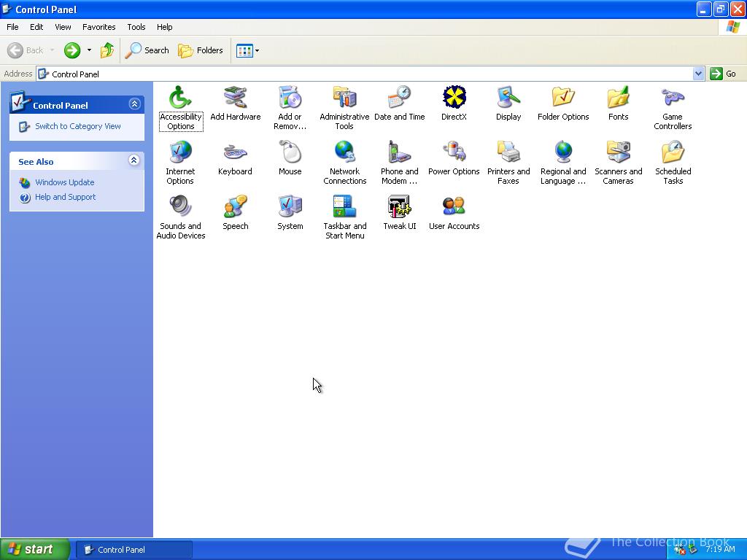Image resolution: width=747 pixels, height=560 pixels.
Task: Open the Help menu
Action: pos(164,27)
